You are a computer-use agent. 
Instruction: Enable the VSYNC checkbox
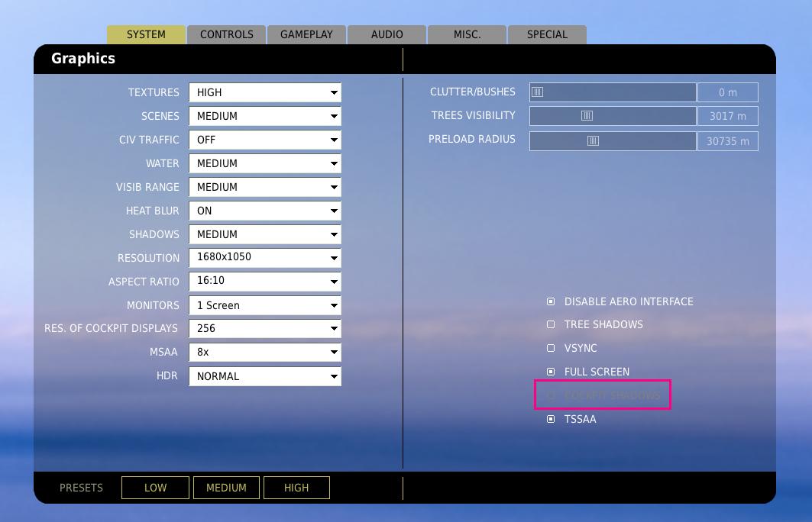pos(551,348)
